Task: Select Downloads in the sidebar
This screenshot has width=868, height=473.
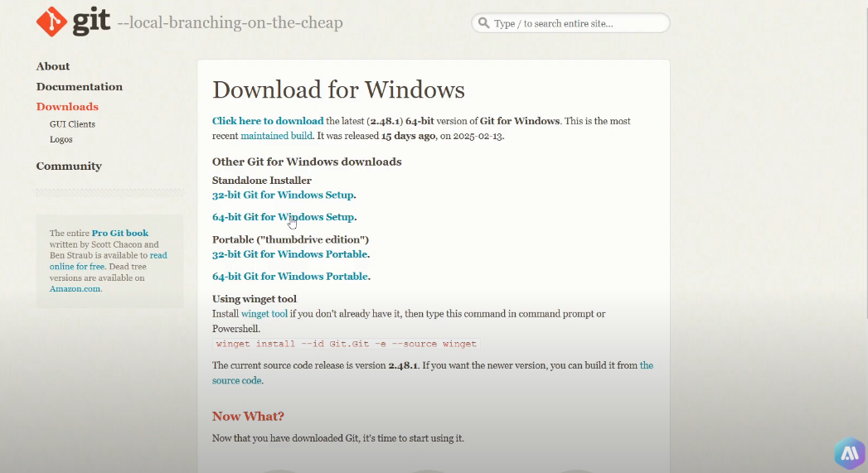Action: tap(67, 107)
